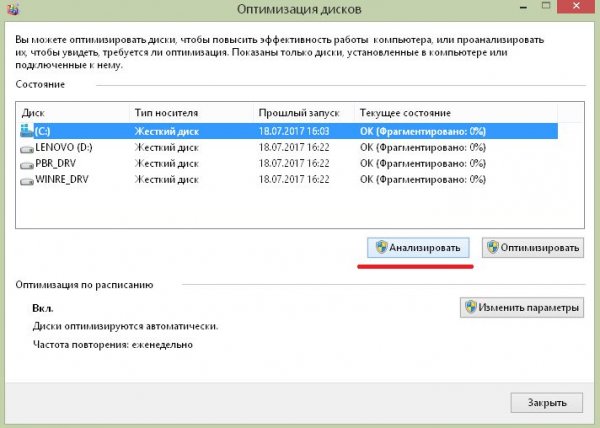Click the Анализировать button
The width and height of the screenshot is (600, 428).
click(418, 247)
